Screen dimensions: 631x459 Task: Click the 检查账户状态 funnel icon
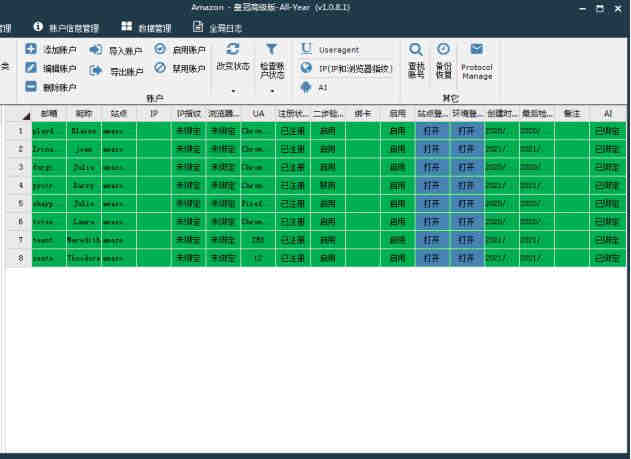[x=272, y=49]
